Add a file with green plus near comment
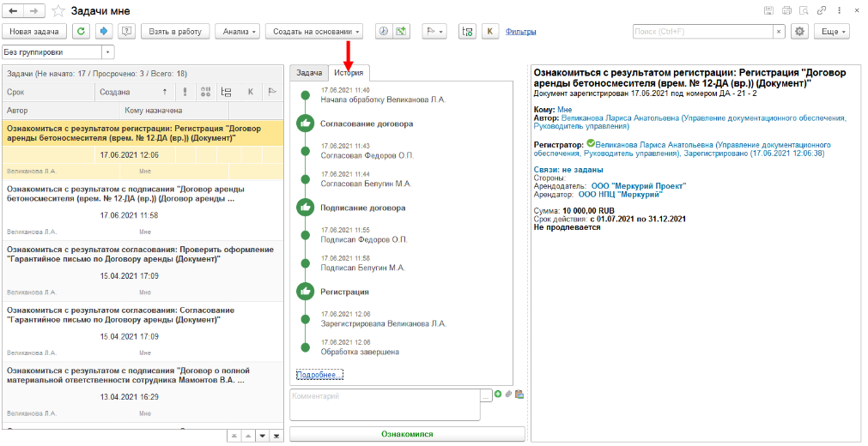This screenshot has height=446, width=868. click(498, 394)
